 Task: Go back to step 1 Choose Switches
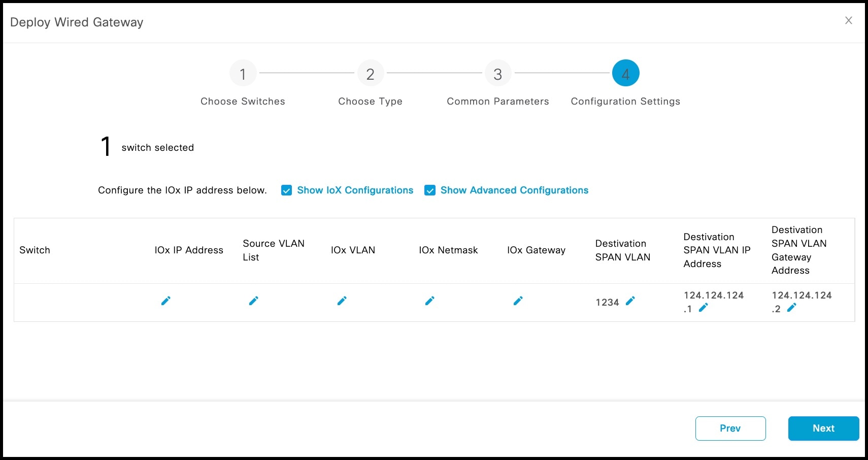(x=243, y=73)
